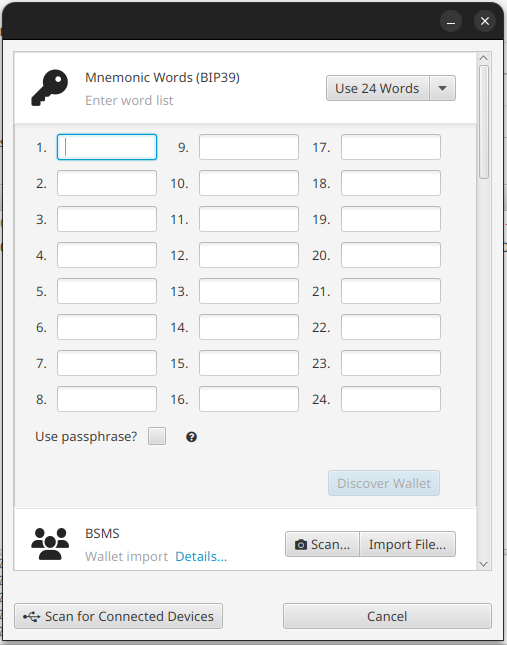The image size is (507, 645).
Task: Minimize the import dialog window
Action: click(x=451, y=21)
